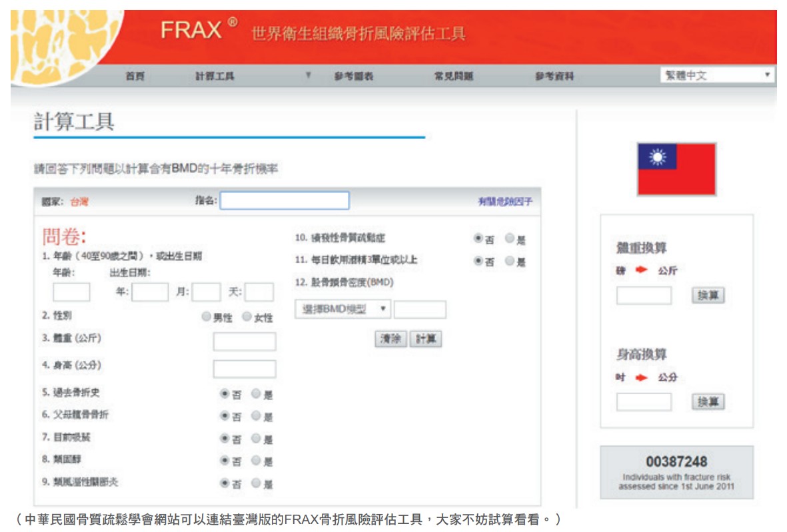
Task: Click the 姓名 name input field
Action: pos(285,200)
